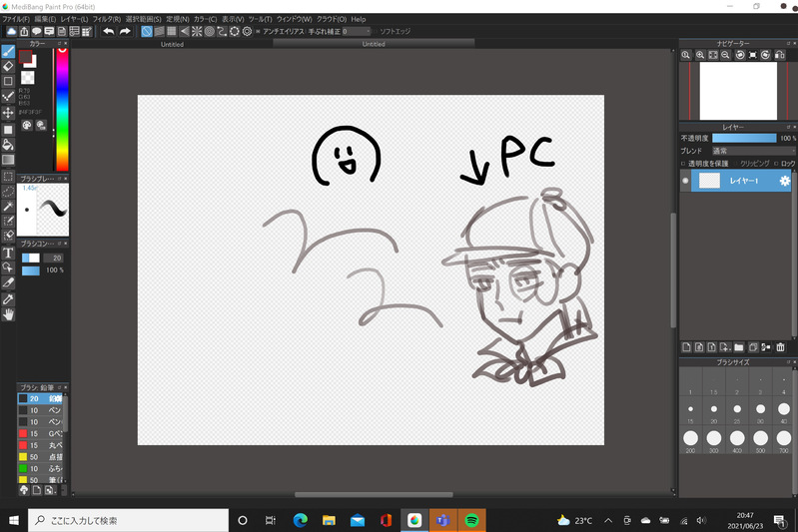Click the Undo arrow
Screen dimensions: 798x532
click(109, 32)
